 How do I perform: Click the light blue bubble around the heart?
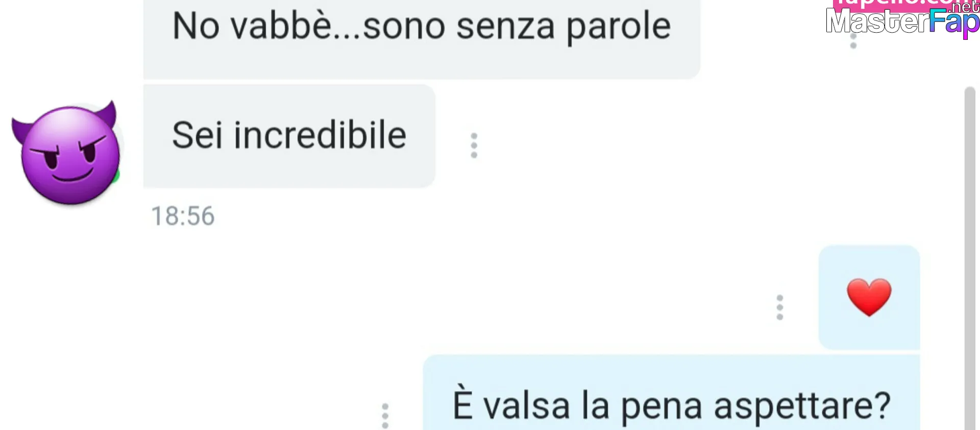tap(869, 297)
